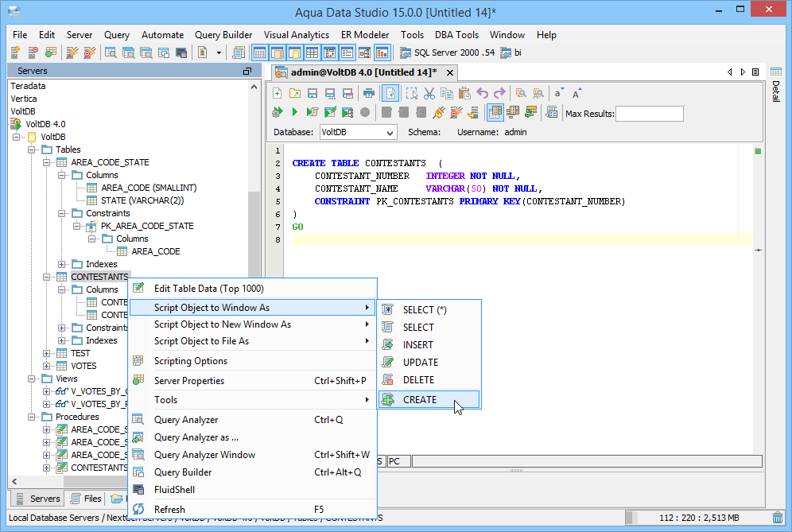Viewport: 792px width, 532px height.
Task: Collapse the AREA_CODE_STATE table node
Action: pyautogui.click(x=47, y=162)
